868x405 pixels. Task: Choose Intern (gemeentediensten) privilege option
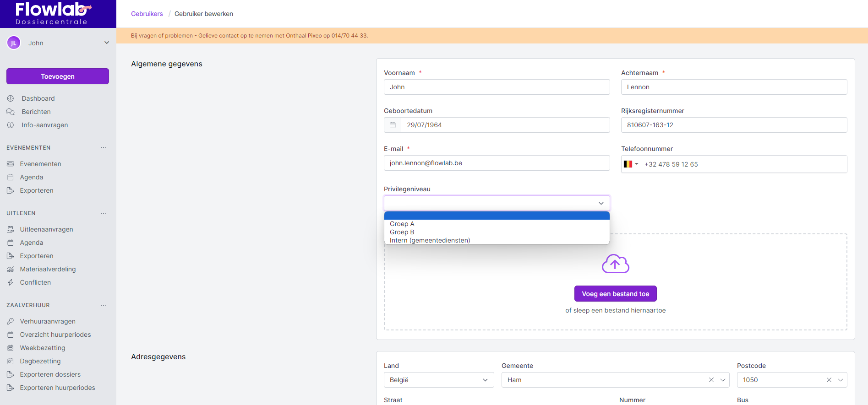tap(430, 240)
